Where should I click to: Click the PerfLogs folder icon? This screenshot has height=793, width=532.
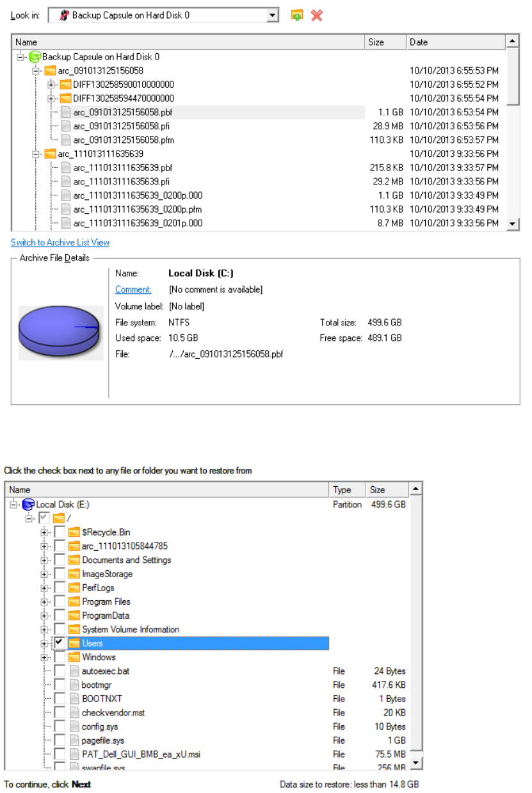pos(74,588)
